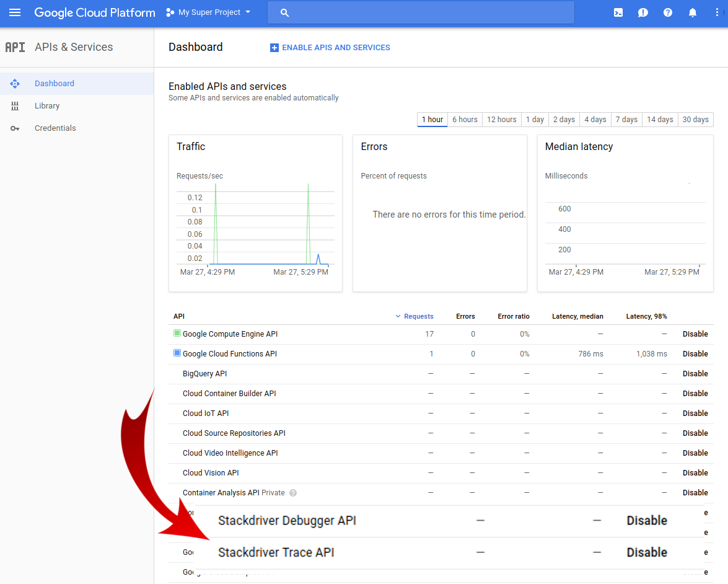
Task: Click the top search bar field
Action: coord(421,12)
